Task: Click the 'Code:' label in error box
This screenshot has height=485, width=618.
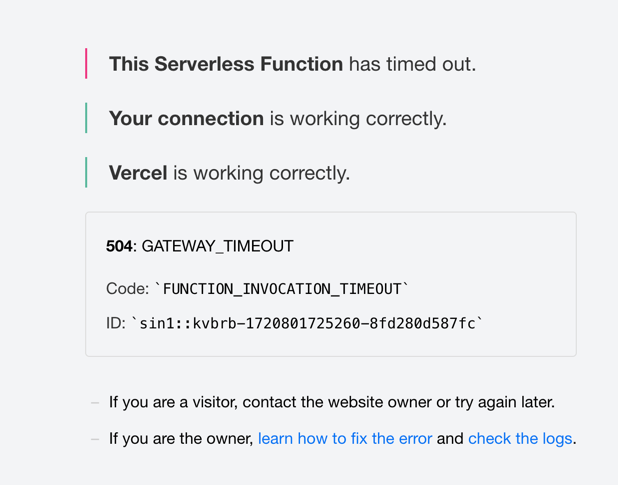Action: pyautogui.click(x=126, y=289)
